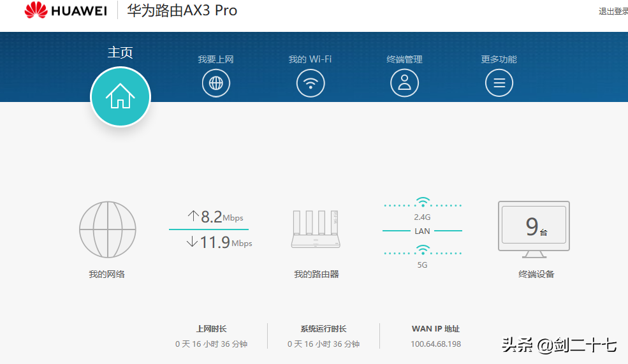The height and width of the screenshot is (364, 628).
Task: Click the 退出登录 logout link
Action: pos(613,11)
